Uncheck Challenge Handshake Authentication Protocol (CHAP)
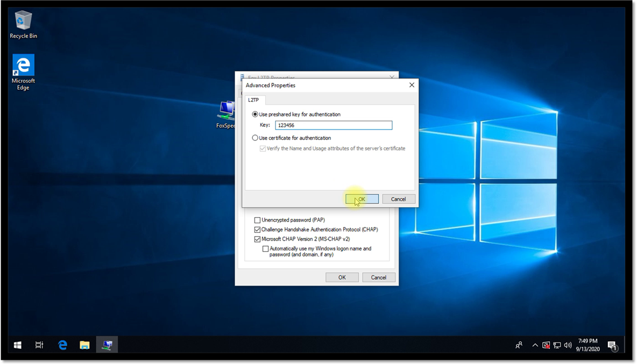The image size is (637, 364). tap(258, 230)
